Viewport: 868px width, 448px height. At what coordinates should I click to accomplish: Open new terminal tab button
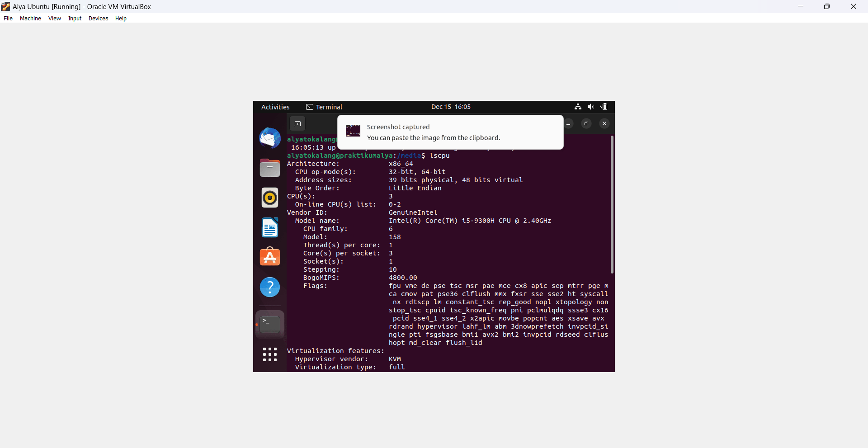(x=297, y=124)
